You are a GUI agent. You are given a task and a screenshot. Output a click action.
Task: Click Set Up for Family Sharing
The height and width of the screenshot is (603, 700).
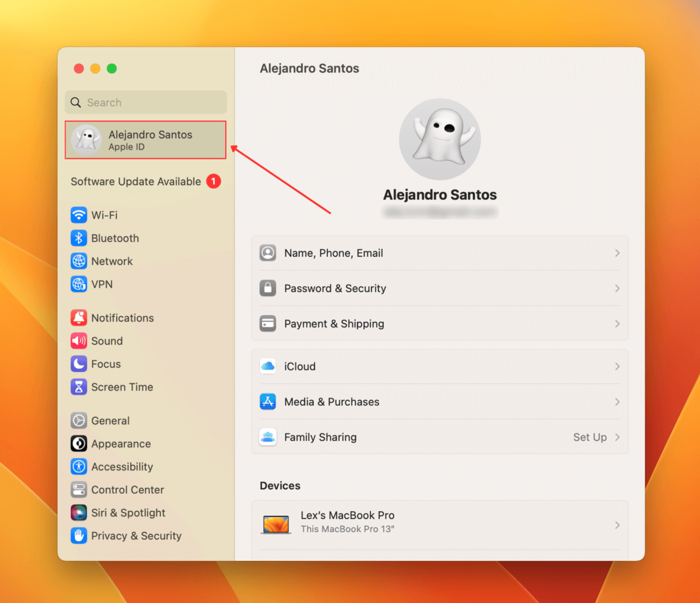[x=590, y=437]
